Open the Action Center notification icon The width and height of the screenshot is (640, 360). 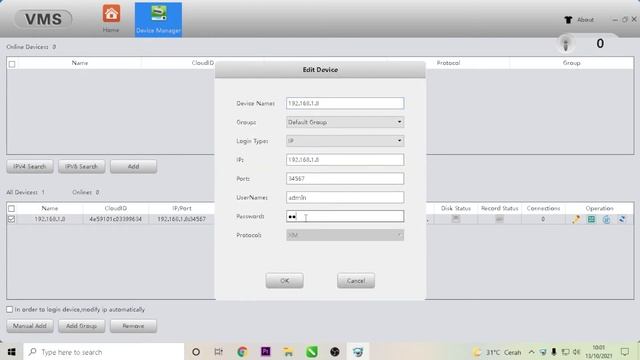pyautogui.click(x=624, y=352)
